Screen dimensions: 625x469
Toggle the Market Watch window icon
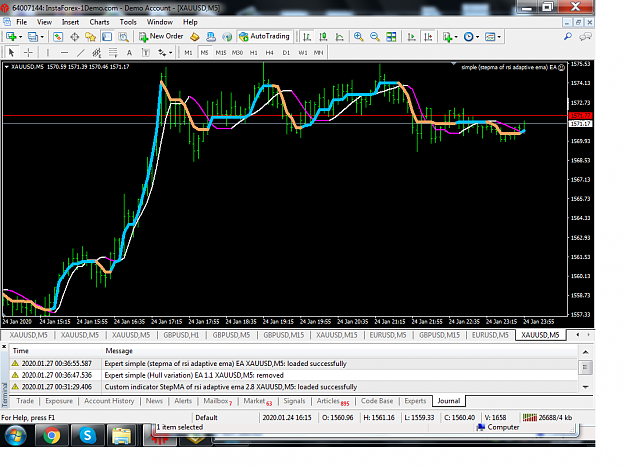(58, 37)
